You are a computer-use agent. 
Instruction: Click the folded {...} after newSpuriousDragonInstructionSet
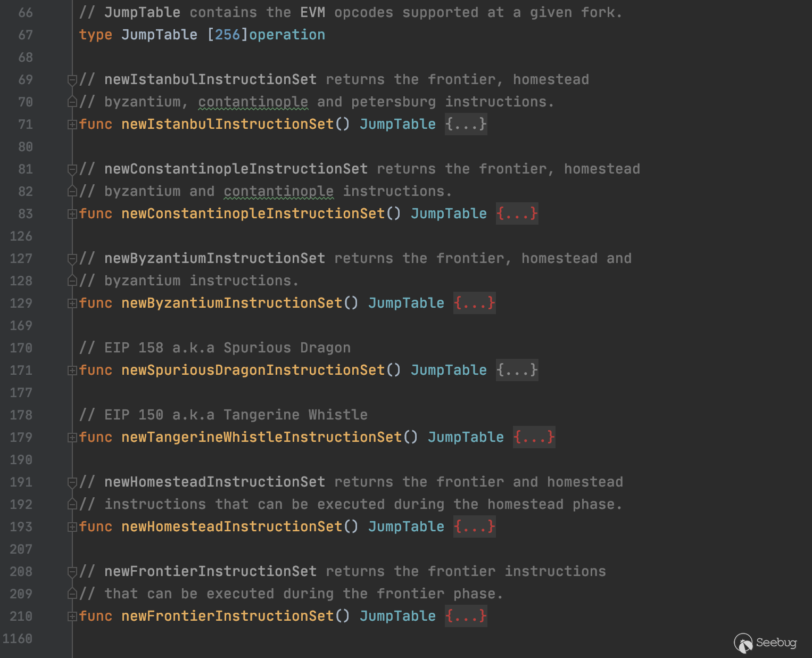[x=517, y=371]
